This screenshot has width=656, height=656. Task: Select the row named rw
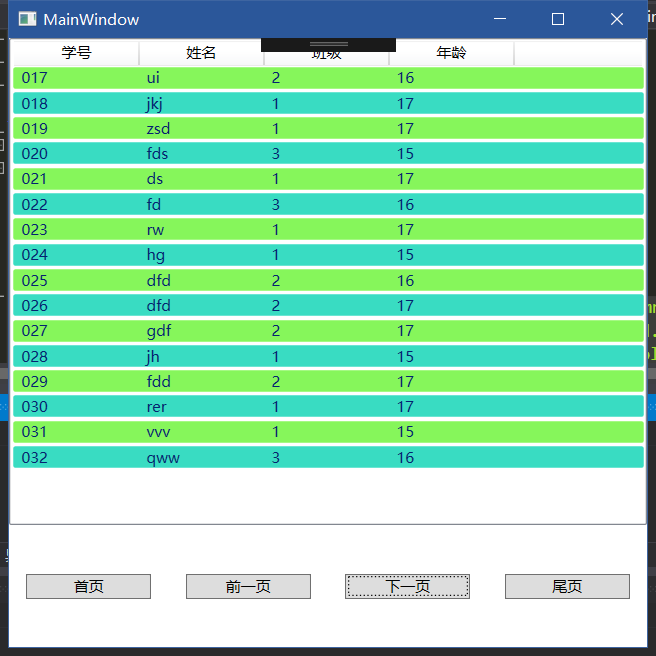(x=328, y=230)
